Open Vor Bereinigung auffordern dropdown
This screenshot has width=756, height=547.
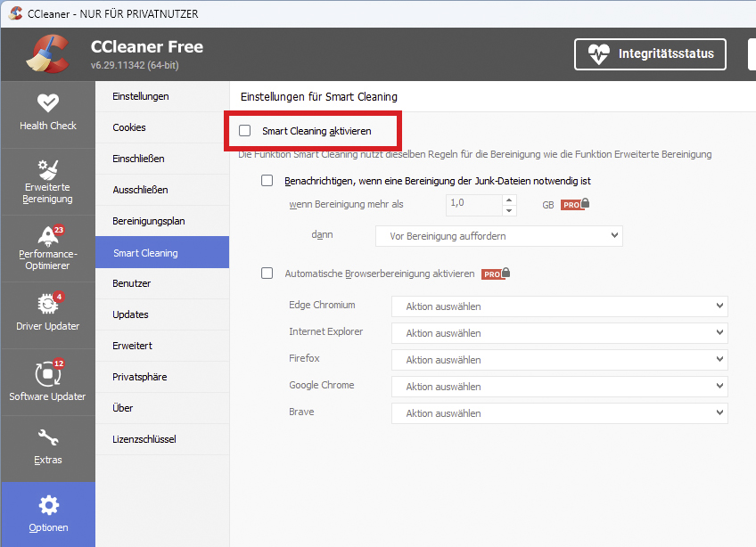coord(499,236)
